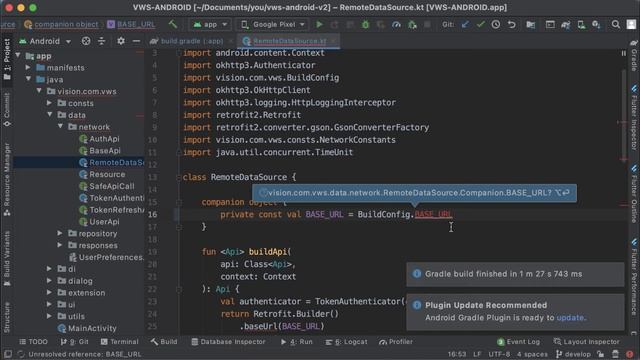640x360 pixels.
Task: Open the Layout Inspector
Action: tap(587, 342)
